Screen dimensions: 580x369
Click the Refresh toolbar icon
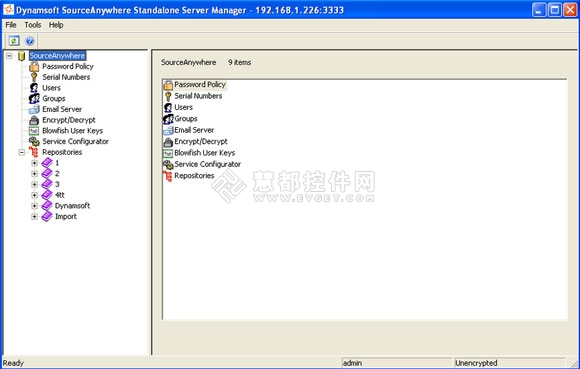[x=14, y=41]
